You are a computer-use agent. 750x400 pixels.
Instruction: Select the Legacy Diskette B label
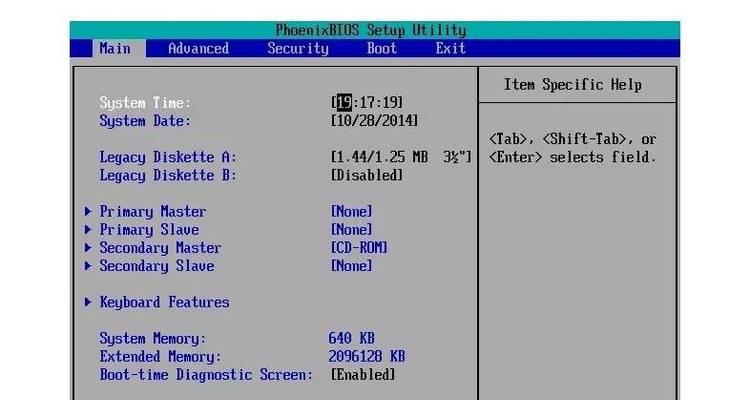[x=168, y=175]
